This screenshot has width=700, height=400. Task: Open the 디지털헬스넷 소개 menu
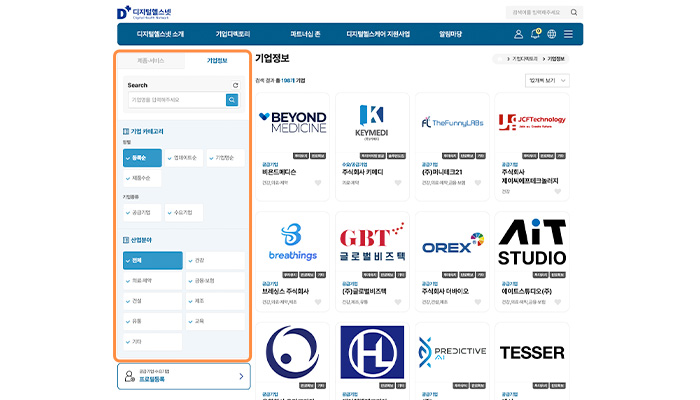(160, 34)
